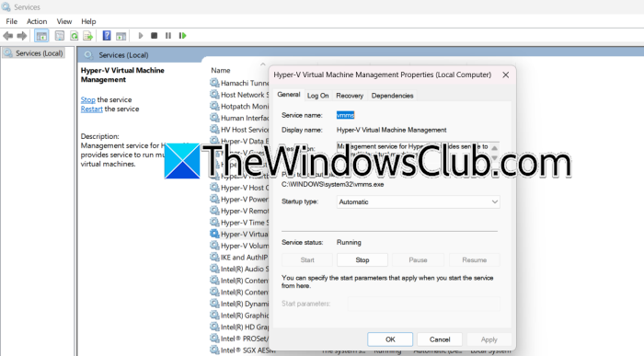The height and width of the screenshot is (356, 644).
Task: Select Services (Local) in the console tree
Action: coord(34,53)
